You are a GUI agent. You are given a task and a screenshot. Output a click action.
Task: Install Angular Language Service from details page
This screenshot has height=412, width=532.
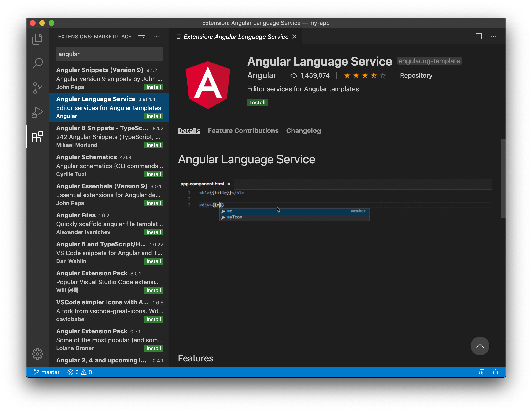pos(258,103)
